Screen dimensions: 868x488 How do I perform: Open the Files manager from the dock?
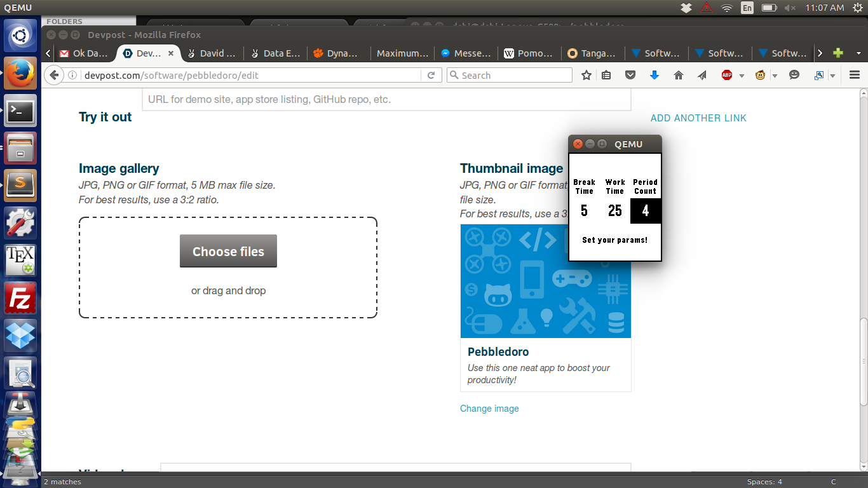pos(21,149)
